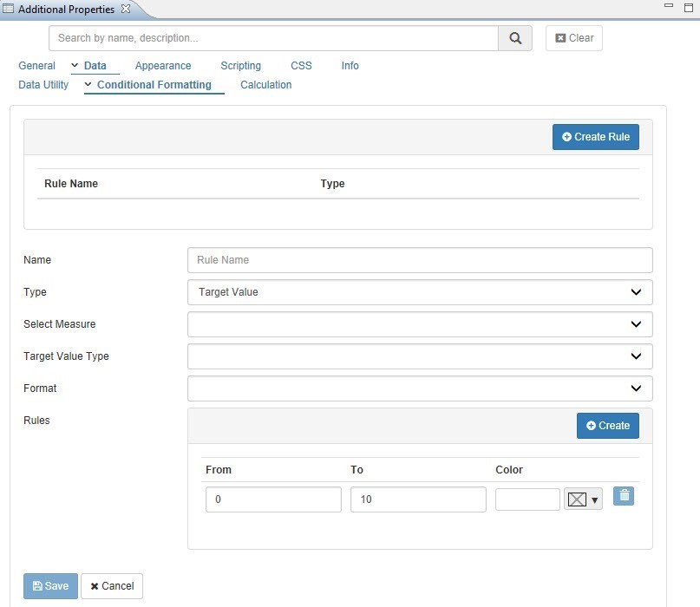Delete the rule row with trash icon
The image size is (700, 607).
click(624, 496)
